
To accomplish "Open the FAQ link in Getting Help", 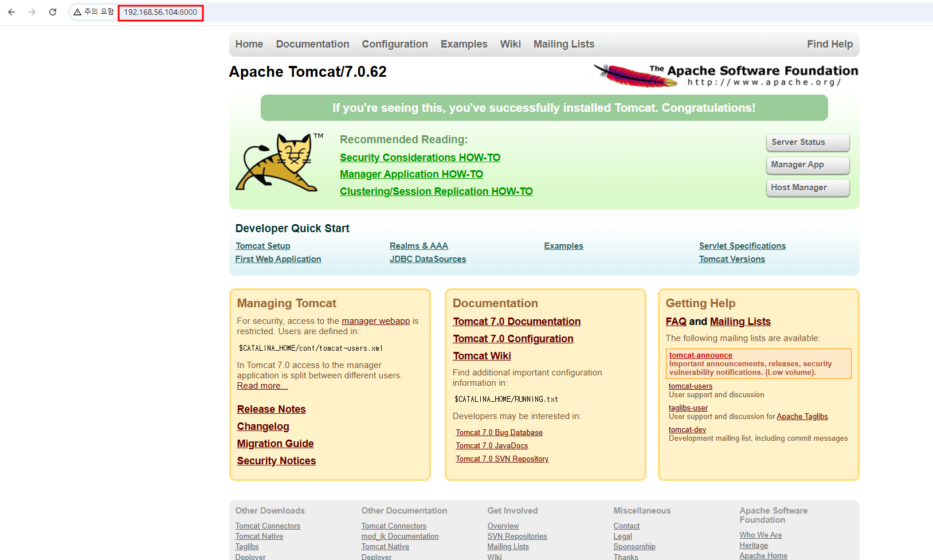I will point(676,322).
